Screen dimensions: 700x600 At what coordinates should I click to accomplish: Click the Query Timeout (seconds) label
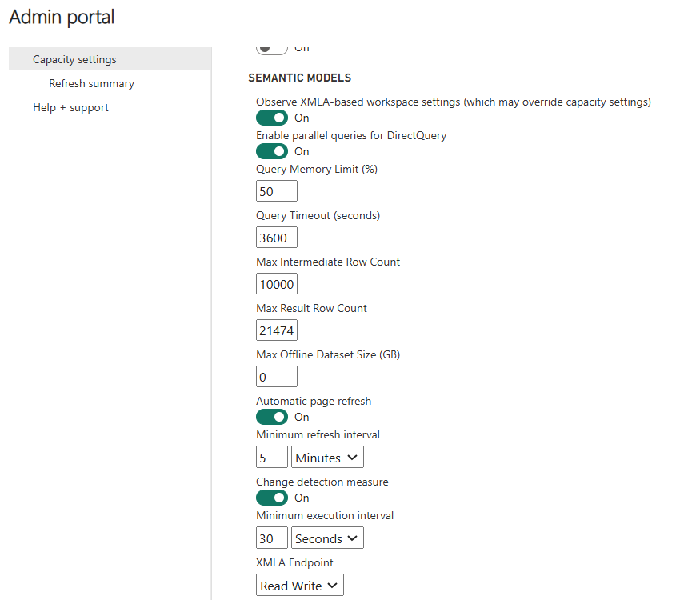tap(318, 215)
